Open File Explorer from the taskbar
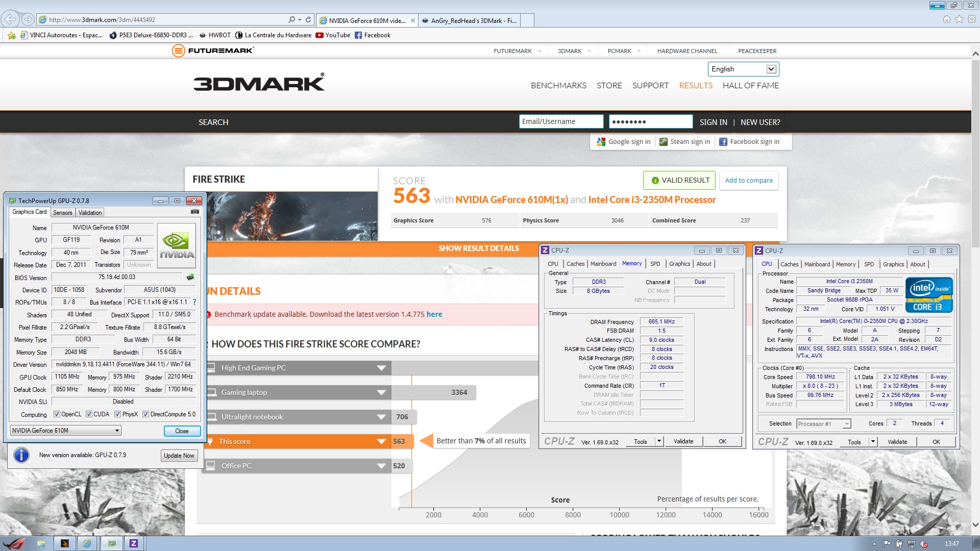This screenshot has width=980, height=551. pos(41,543)
